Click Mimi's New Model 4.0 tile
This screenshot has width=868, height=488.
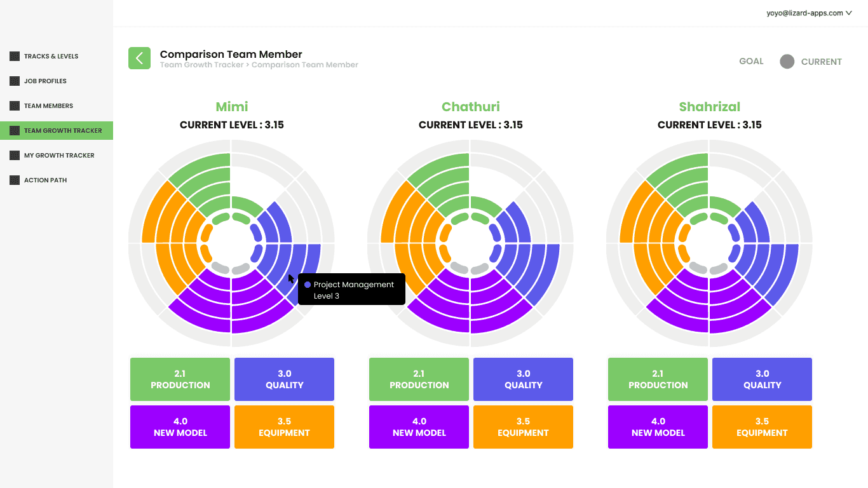(x=180, y=427)
